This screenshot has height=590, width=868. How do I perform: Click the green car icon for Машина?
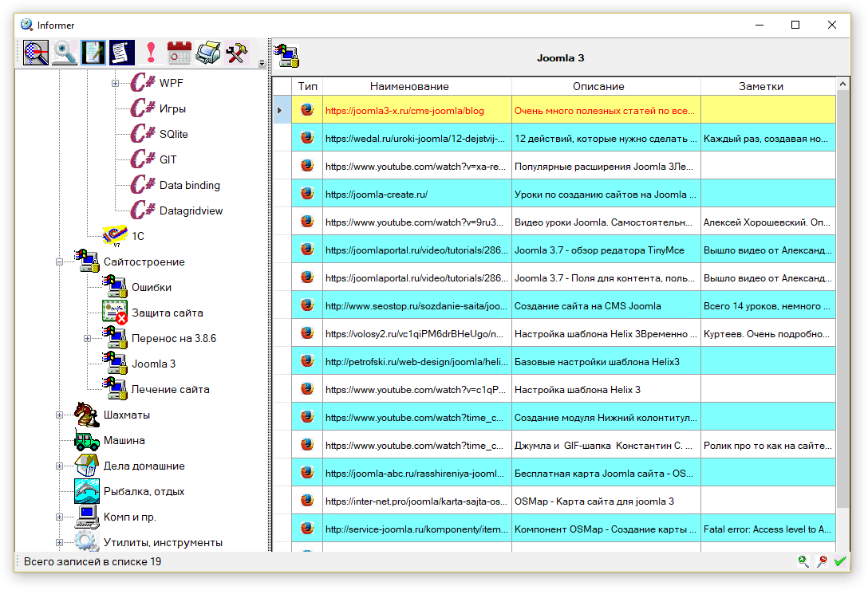pos(87,440)
